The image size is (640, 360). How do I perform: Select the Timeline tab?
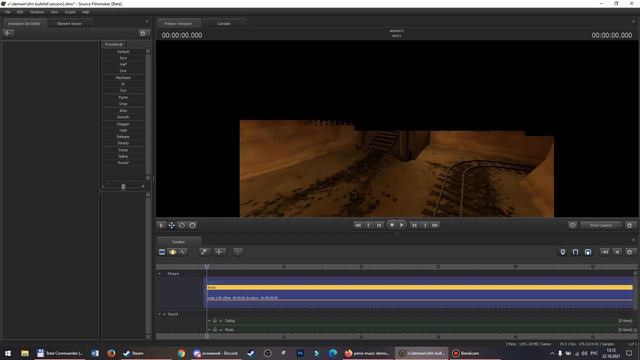[178, 242]
